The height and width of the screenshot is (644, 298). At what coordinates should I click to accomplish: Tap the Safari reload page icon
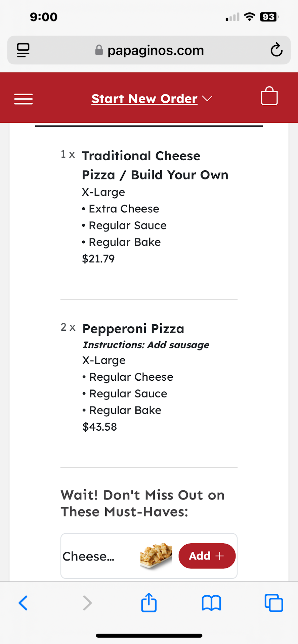pyautogui.click(x=276, y=50)
